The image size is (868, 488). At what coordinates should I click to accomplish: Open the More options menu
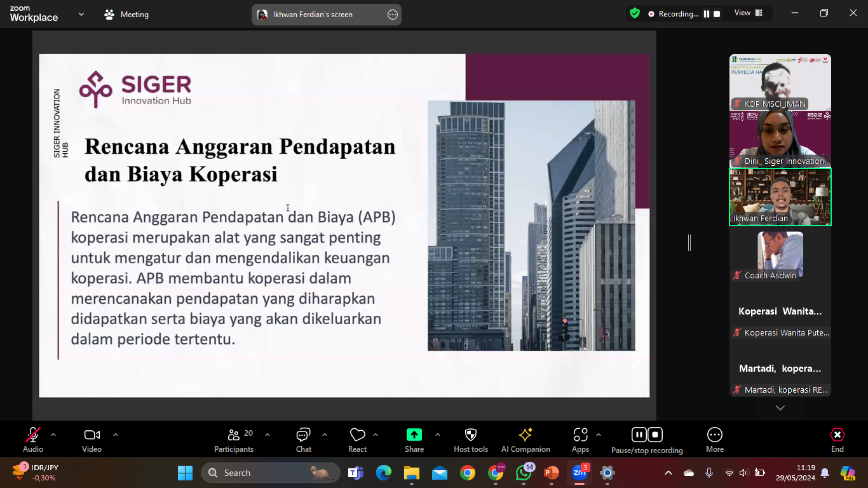(x=715, y=440)
